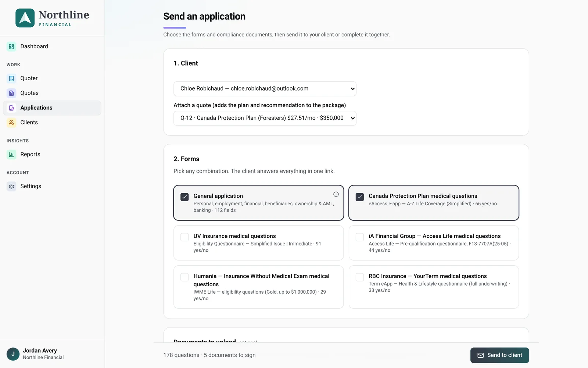Click the 'Choose the forms and compliance documents' subtitle
Image resolution: width=588 pixels, height=368 pixels.
(x=276, y=35)
